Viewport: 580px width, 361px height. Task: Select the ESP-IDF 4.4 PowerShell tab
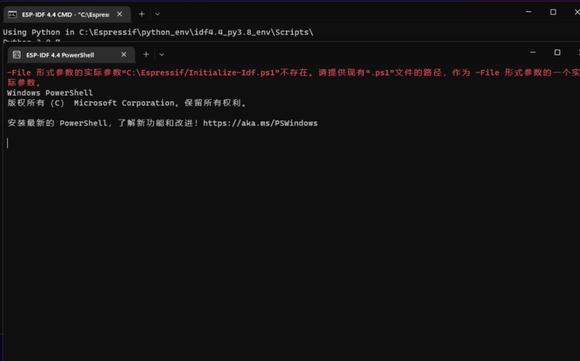(71, 55)
